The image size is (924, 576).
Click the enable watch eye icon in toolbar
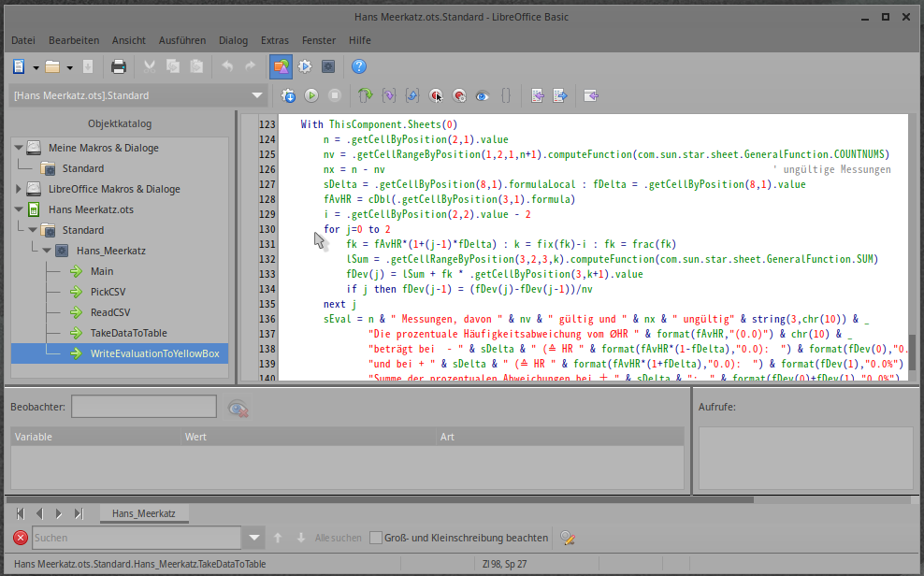(483, 95)
